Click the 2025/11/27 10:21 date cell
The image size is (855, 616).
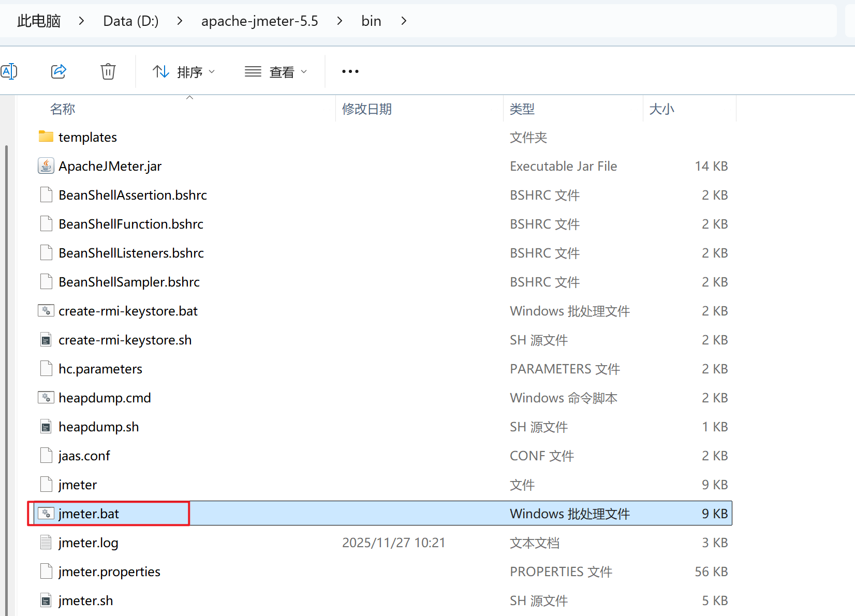[394, 543]
